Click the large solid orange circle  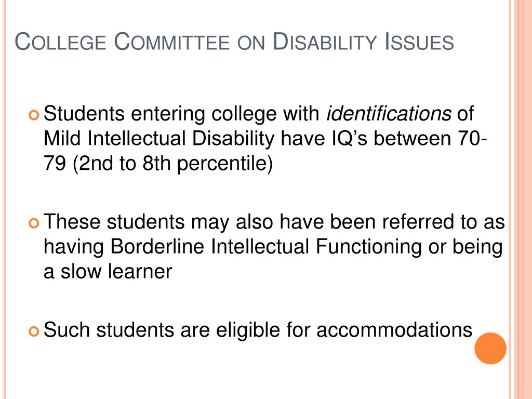[x=490, y=348]
